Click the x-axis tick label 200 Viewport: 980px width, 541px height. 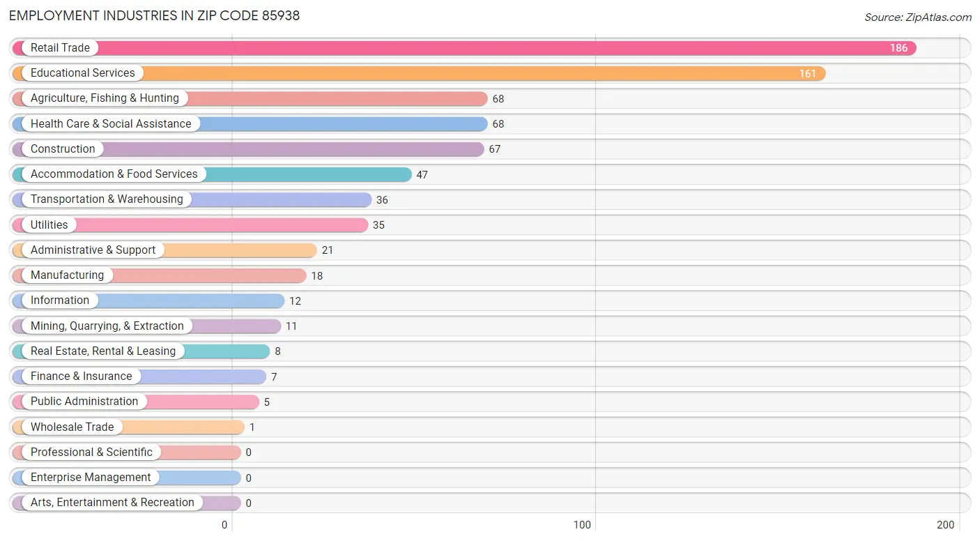(946, 525)
